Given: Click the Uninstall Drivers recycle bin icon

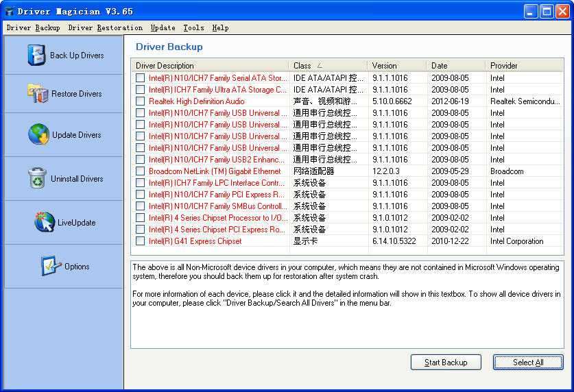Looking at the screenshot, I should pos(37,178).
